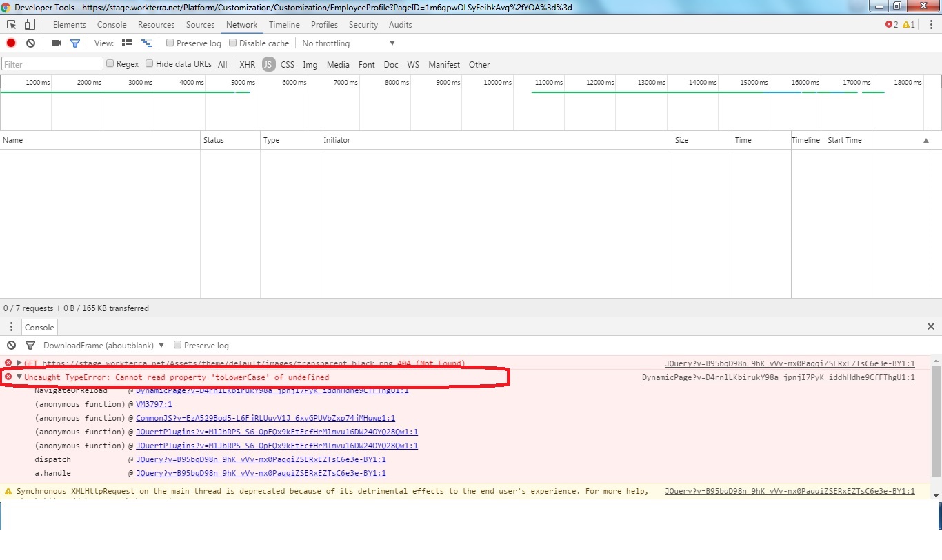Clear the network log

(30, 43)
